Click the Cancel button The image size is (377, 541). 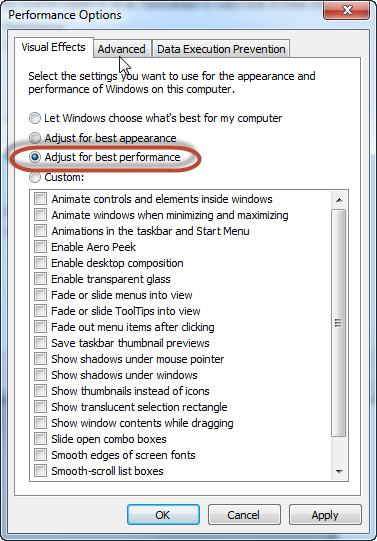pyautogui.click(x=244, y=515)
